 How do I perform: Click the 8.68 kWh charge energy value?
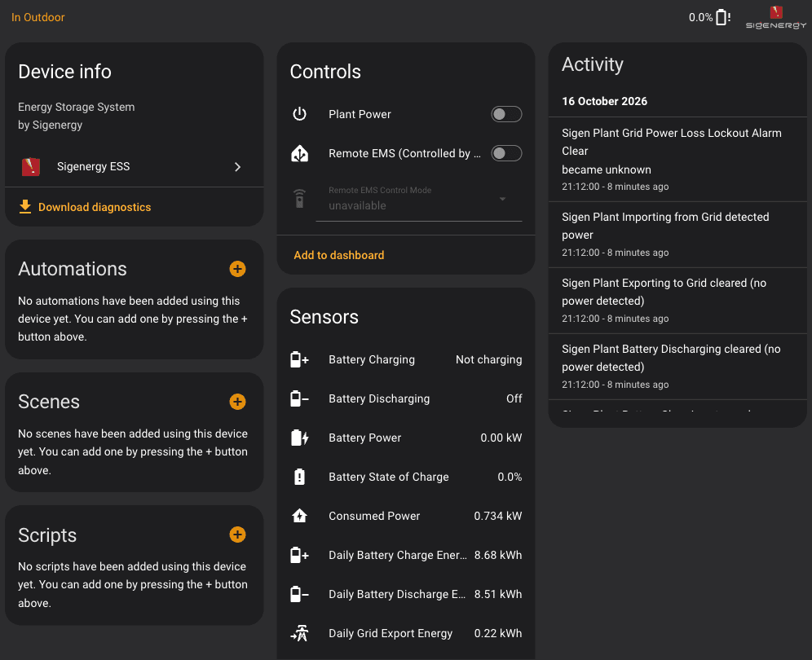497,555
